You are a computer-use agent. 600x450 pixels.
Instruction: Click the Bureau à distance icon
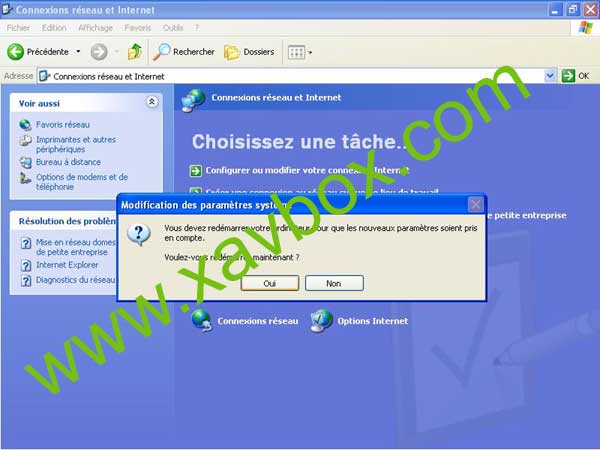(25, 162)
